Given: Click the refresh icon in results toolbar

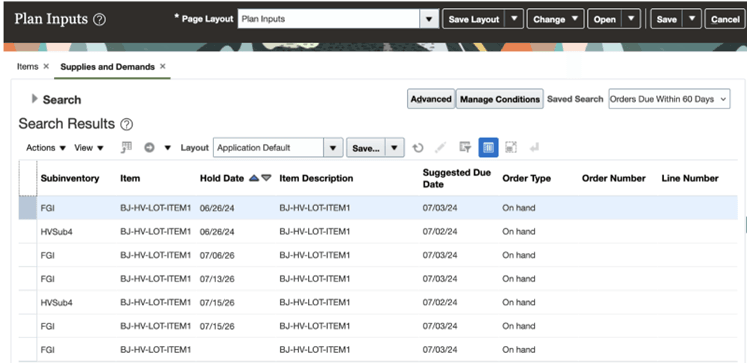Looking at the screenshot, I should pyautogui.click(x=418, y=148).
